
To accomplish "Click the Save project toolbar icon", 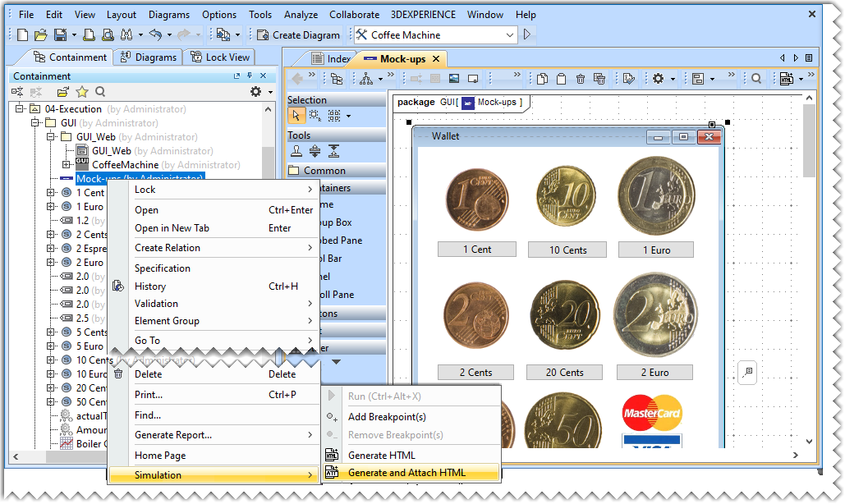I will tap(60, 35).
